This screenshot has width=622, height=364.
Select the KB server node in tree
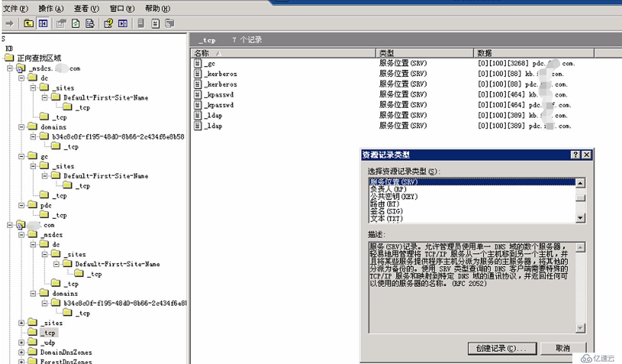coord(9,48)
